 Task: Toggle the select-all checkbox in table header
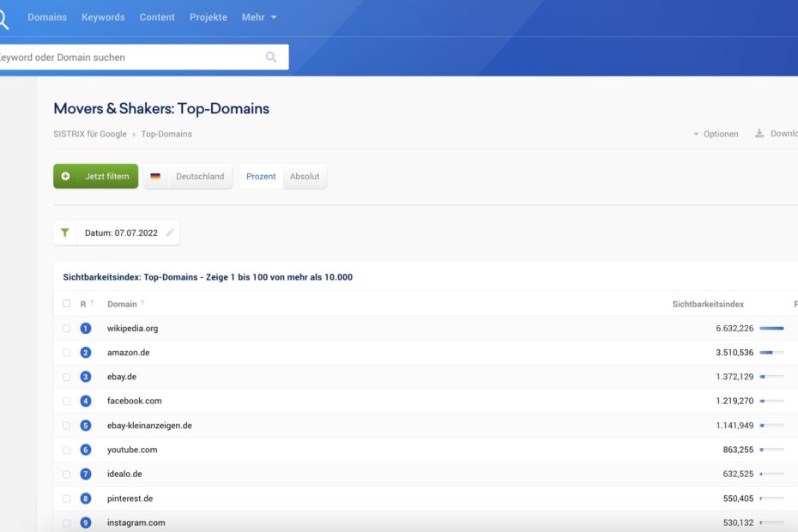point(66,304)
